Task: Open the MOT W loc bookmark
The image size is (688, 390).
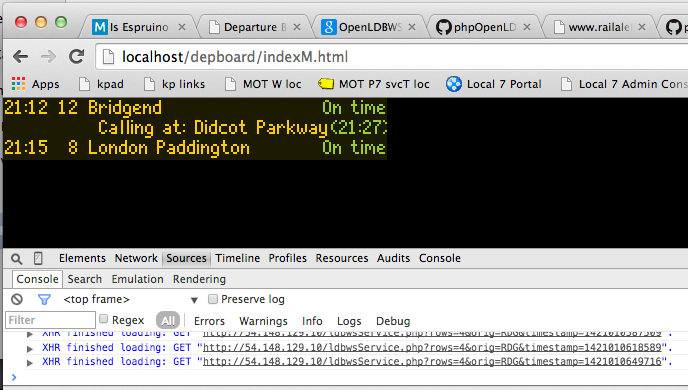Action: click(x=263, y=84)
